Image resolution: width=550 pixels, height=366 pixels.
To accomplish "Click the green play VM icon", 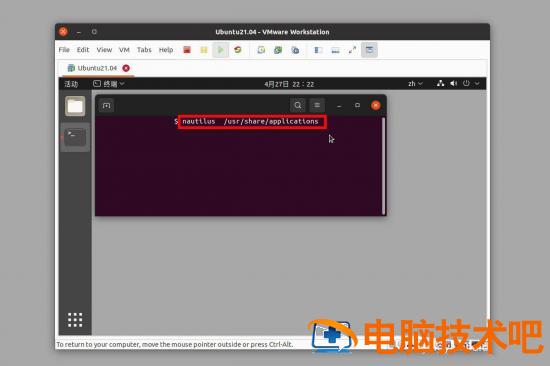I will point(221,50).
